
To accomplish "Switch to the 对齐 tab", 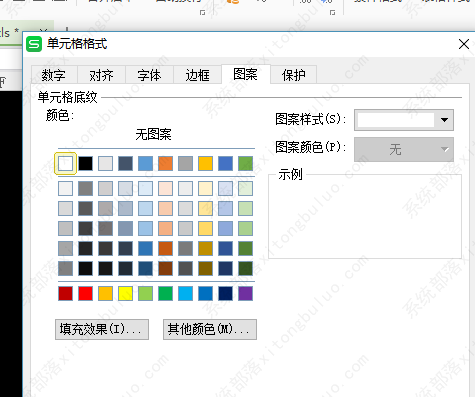I will [101, 75].
